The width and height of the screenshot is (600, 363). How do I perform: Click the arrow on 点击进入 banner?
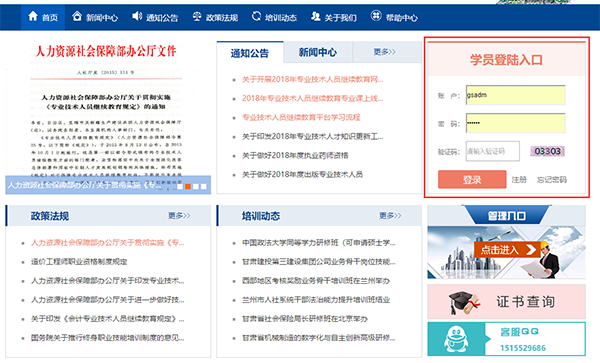pyautogui.click(x=531, y=250)
